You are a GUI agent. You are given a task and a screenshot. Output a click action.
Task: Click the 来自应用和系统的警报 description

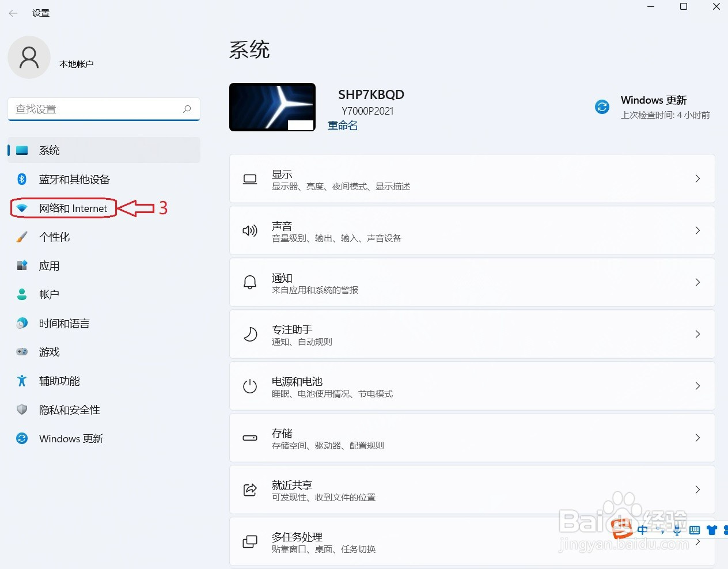click(x=315, y=290)
